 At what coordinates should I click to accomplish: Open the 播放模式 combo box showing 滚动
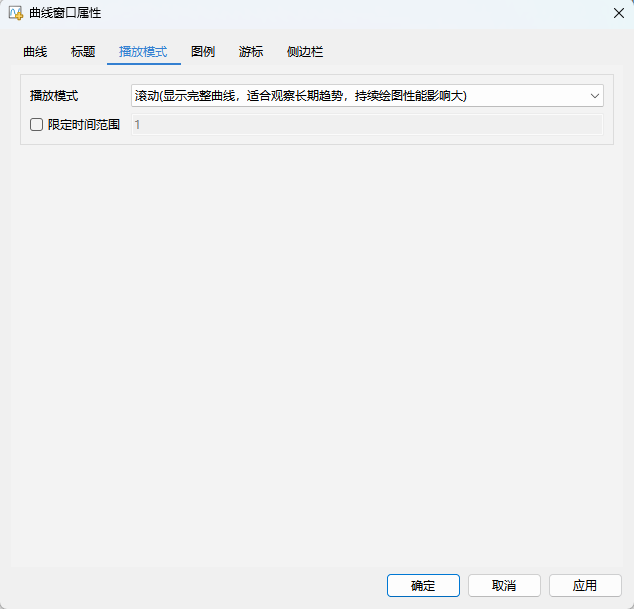click(360, 96)
